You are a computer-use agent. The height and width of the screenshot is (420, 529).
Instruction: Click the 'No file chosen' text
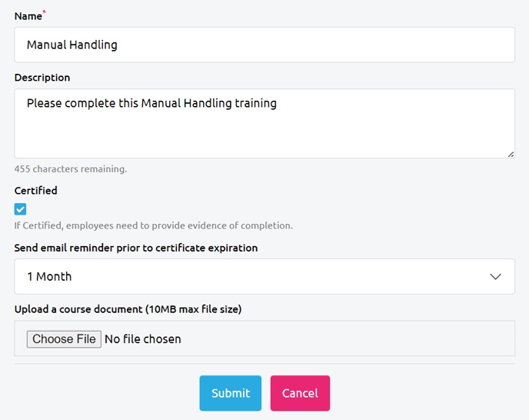coord(143,339)
